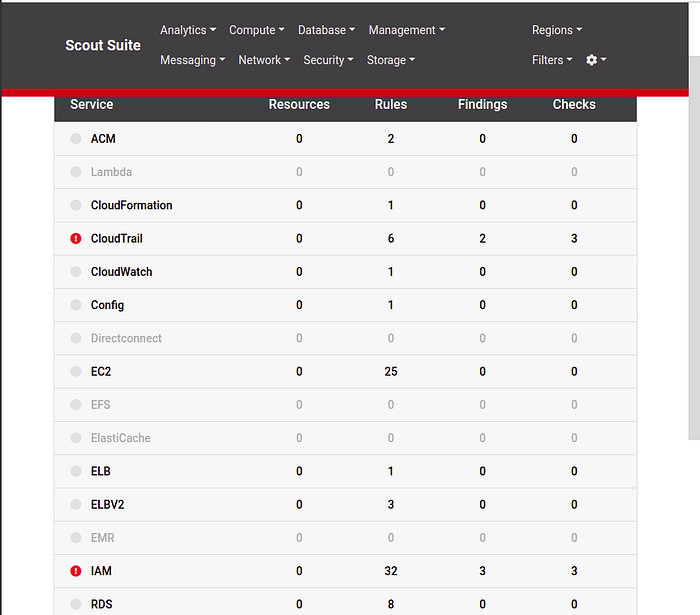This screenshot has width=700, height=615.
Task: Open the Filters dropdown
Action: tap(552, 60)
